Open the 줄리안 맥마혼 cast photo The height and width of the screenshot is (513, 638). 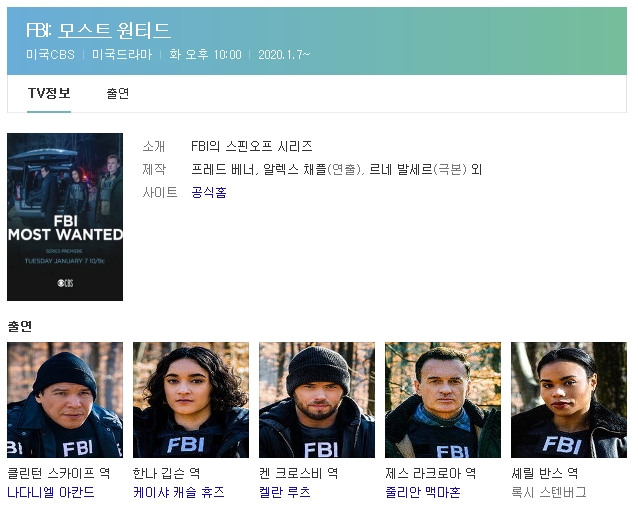(x=443, y=400)
